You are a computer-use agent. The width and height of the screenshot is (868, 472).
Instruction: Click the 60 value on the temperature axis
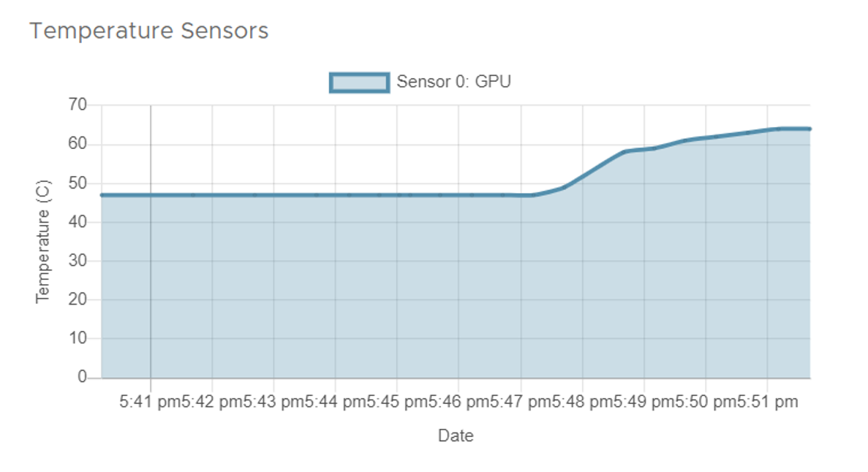tap(76, 145)
